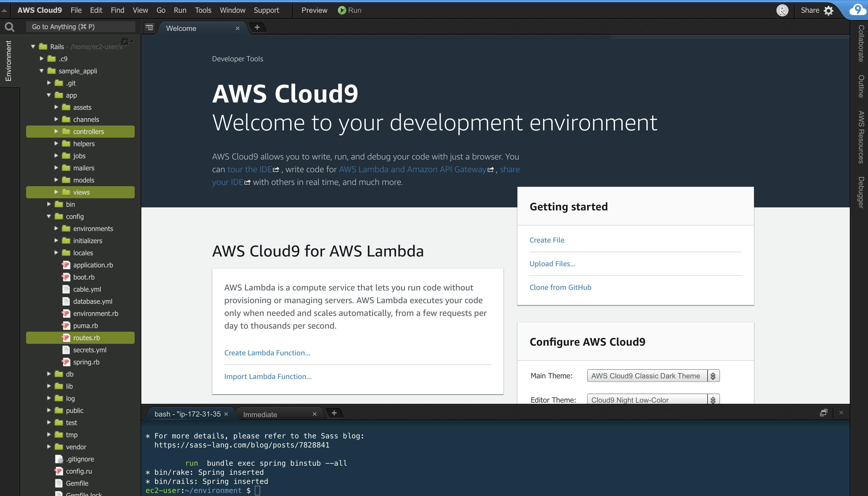Open the tab list pane icon
Image resolution: width=868 pixels, height=496 pixels.
[x=149, y=28]
